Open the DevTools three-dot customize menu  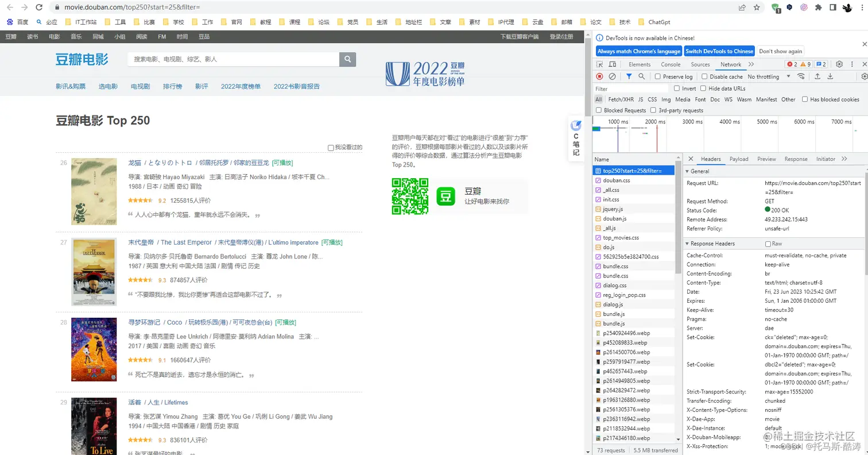852,64
